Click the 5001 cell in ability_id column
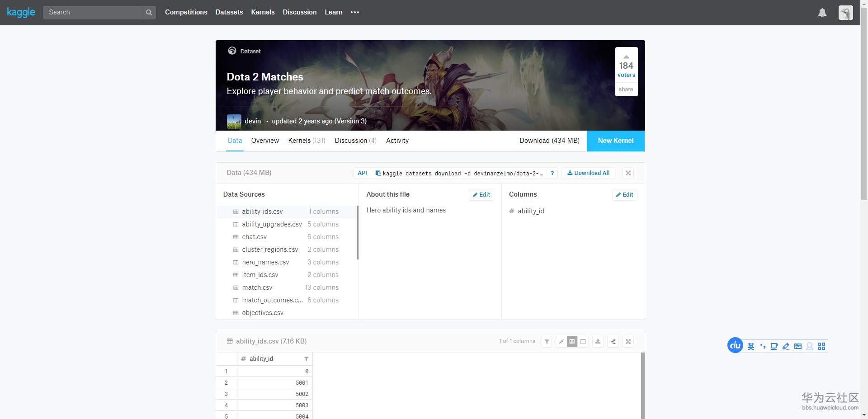 pyautogui.click(x=275, y=383)
